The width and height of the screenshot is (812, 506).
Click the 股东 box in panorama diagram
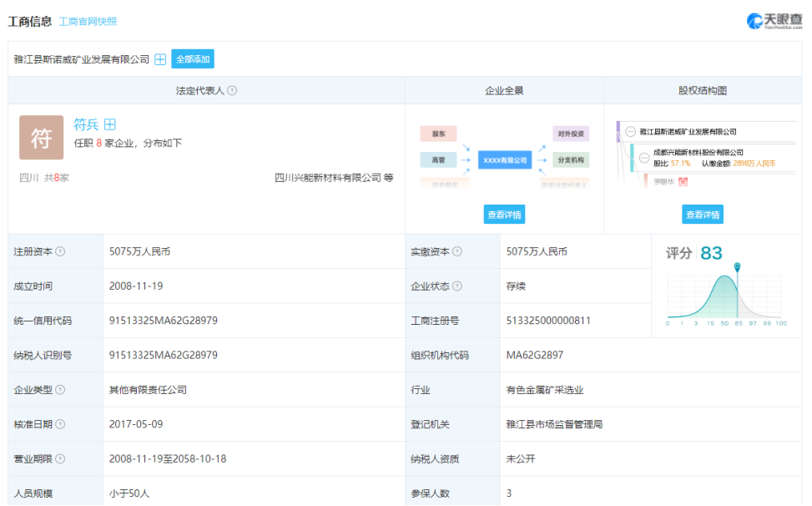click(x=438, y=134)
